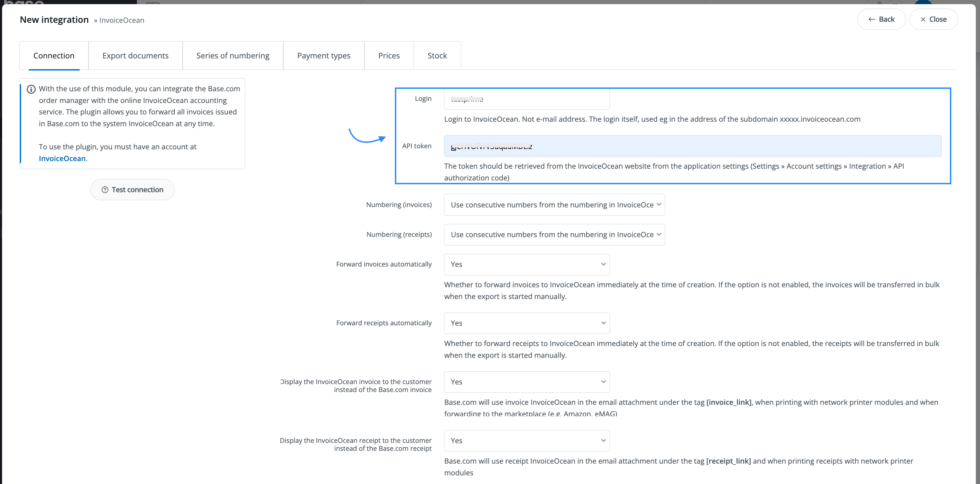Select the Connection tab
This screenshot has height=484, width=980.
pos(54,56)
